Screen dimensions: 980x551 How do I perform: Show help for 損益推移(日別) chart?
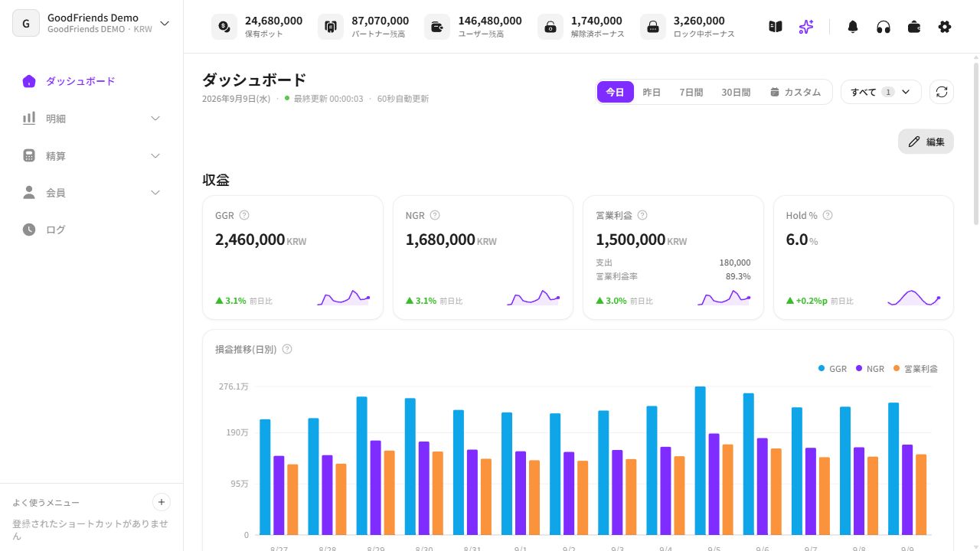(x=287, y=349)
